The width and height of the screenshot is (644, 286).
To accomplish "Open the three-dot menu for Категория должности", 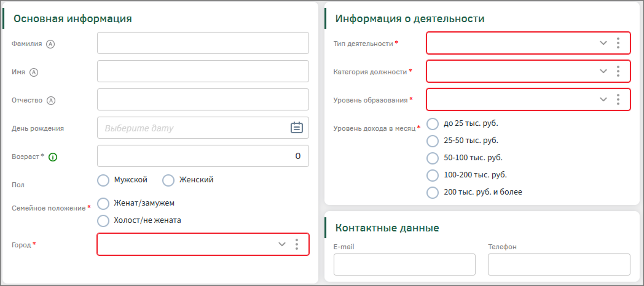I will pyautogui.click(x=618, y=71).
